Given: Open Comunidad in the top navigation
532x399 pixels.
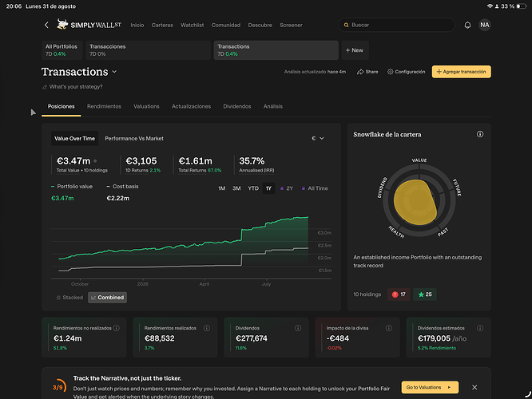Looking at the screenshot, I should tap(225, 25).
